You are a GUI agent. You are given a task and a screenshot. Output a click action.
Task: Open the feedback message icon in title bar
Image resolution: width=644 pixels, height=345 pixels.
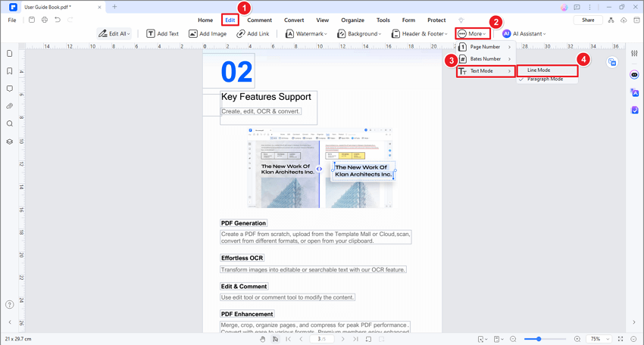pos(577,8)
